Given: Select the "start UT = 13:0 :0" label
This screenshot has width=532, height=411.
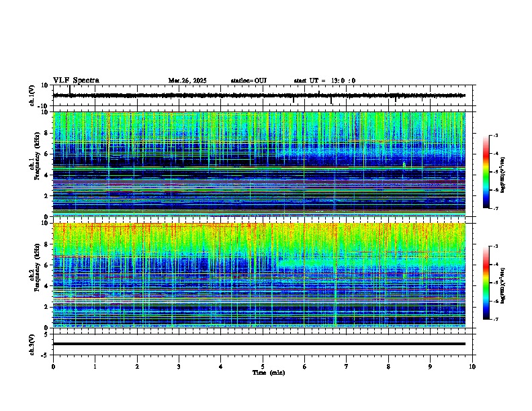Looking at the screenshot, I should (x=324, y=81).
